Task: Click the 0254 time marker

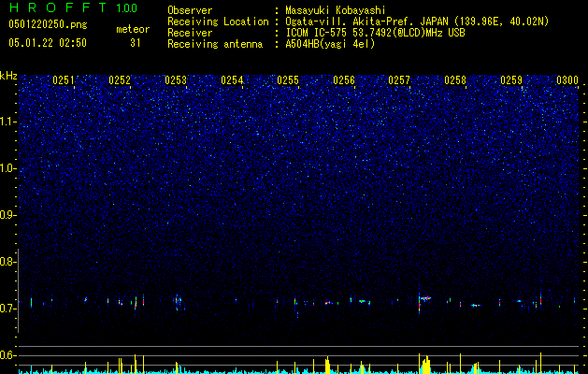Action: pos(232,80)
